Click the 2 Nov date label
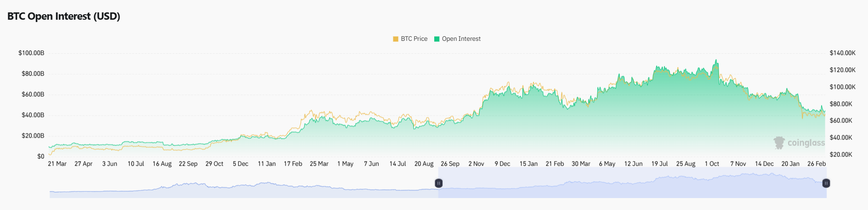The height and width of the screenshot is (210, 868). (x=477, y=164)
